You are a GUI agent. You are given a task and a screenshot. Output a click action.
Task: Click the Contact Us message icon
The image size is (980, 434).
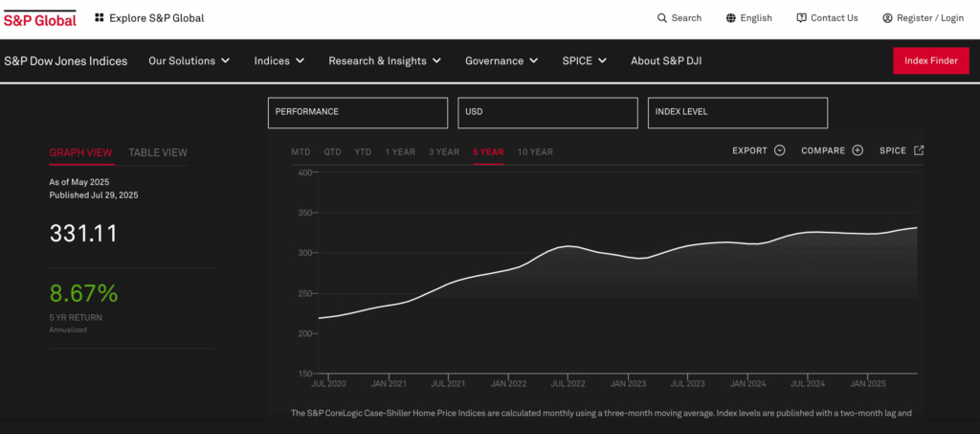click(801, 18)
